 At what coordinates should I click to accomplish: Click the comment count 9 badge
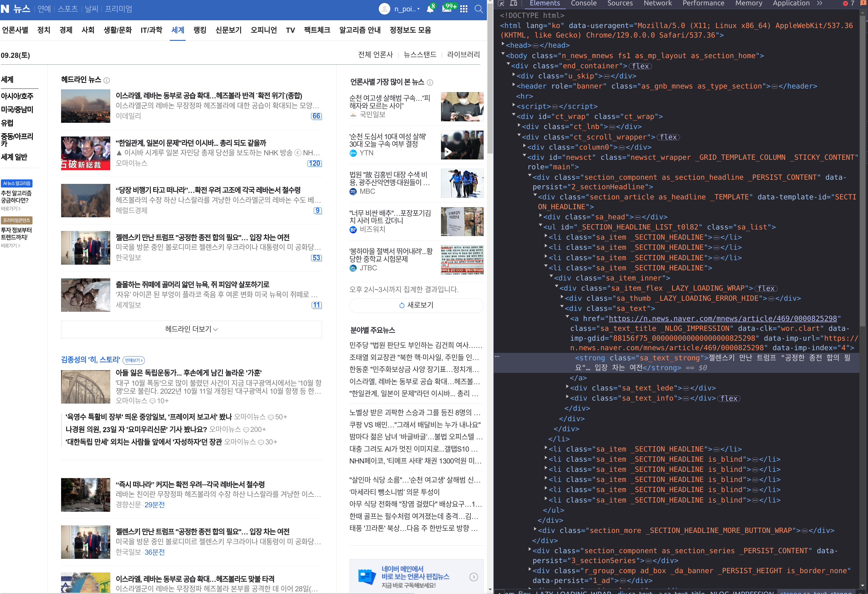(x=318, y=211)
